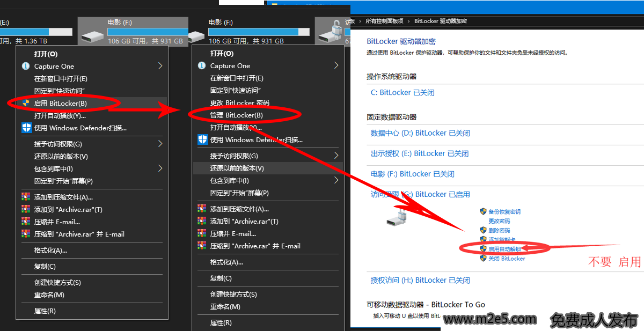The image size is (644, 331).
Task: Click the 删除密码 link
Action: point(499,230)
